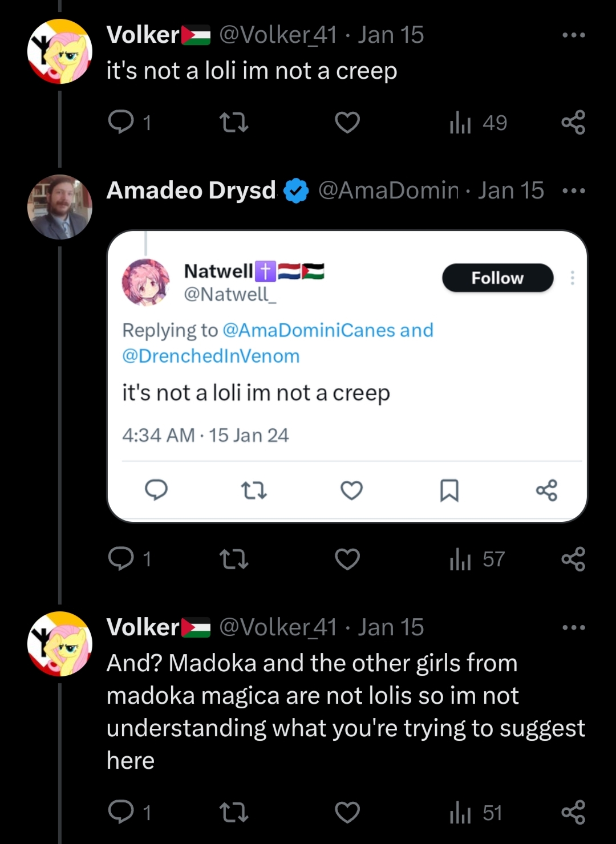Open more options on Amadeo Drysd's tweet
This screenshot has height=844, width=616.
click(573, 190)
